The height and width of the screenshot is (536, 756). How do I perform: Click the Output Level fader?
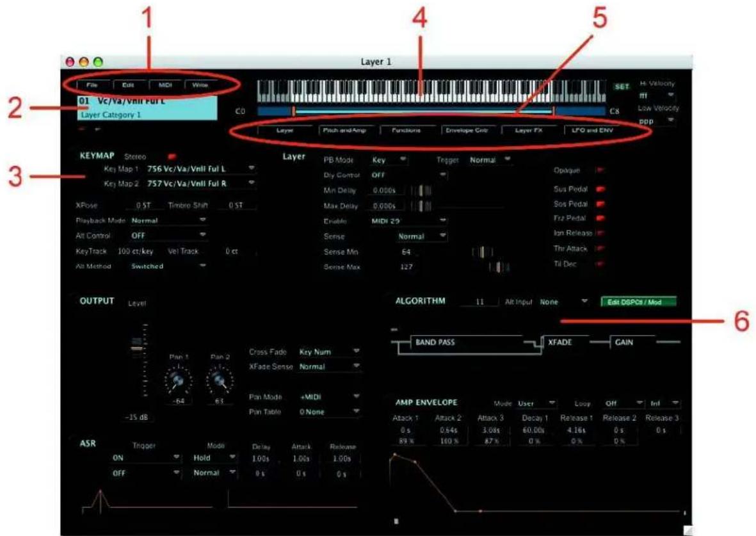coord(138,346)
